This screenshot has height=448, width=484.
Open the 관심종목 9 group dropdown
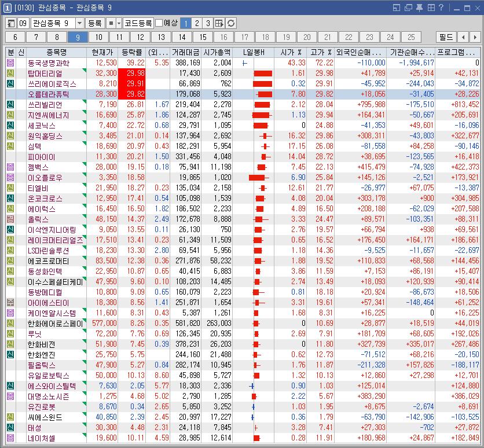click(80, 23)
